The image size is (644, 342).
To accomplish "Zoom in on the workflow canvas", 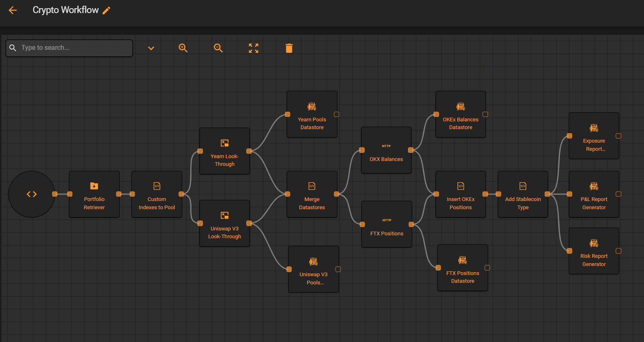I will 183,48.
